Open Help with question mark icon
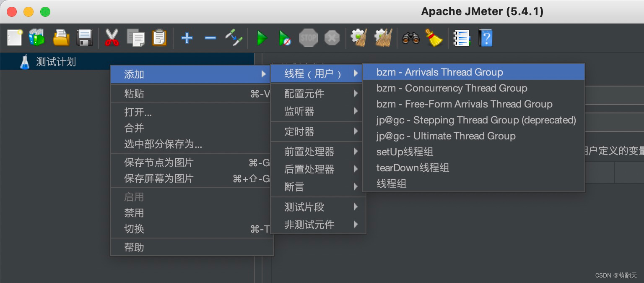The height and width of the screenshot is (283, 644). point(486,38)
